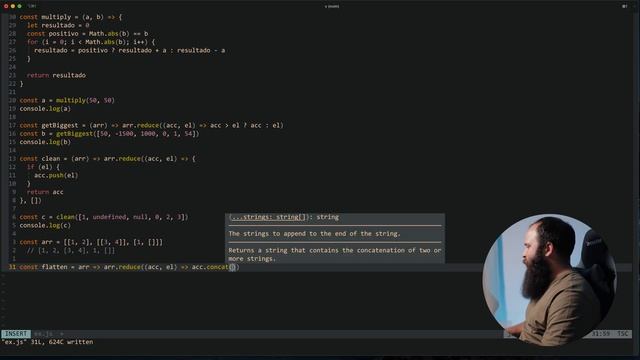Click the "return resultado" line
This screenshot has width=640, height=360.
(x=56, y=75)
